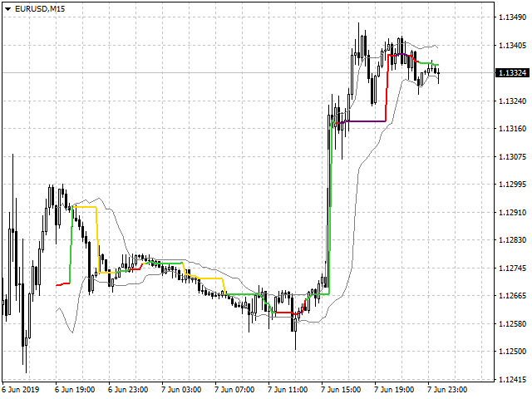Select the long green vertical indicator line

(330, 207)
